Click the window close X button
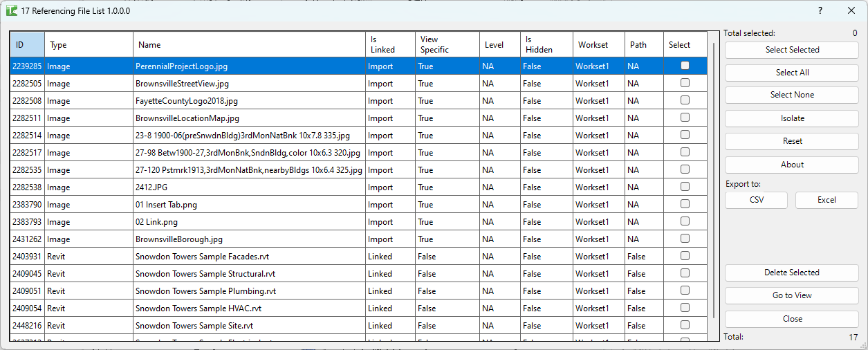The height and width of the screenshot is (350, 868). coord(851,11)
